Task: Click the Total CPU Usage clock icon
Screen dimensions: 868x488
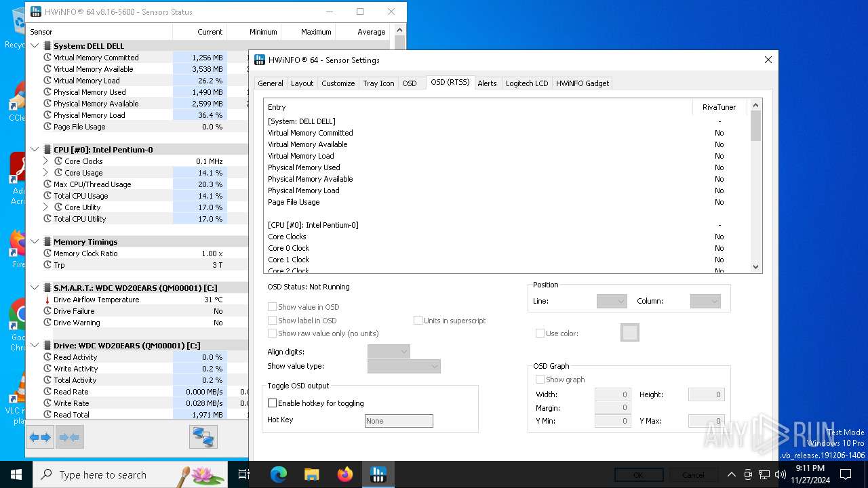Action: 47,196
